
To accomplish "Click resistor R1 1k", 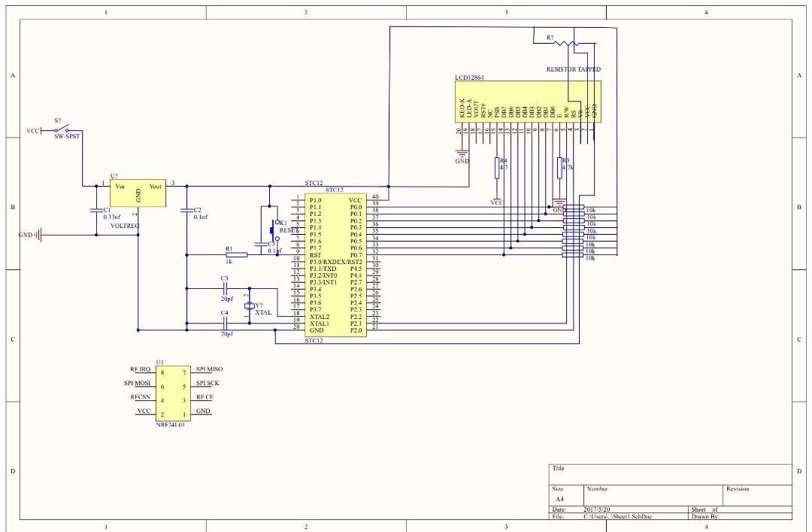I will click(237, 254).
